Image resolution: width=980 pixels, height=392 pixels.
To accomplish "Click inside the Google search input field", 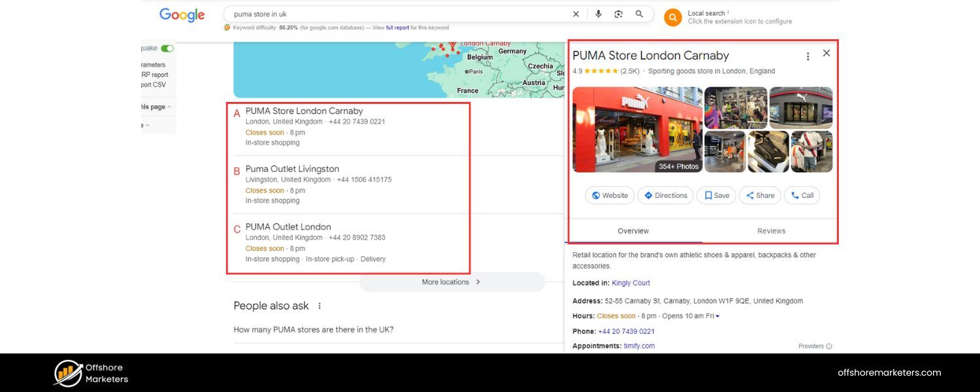I will pos(392,14).
